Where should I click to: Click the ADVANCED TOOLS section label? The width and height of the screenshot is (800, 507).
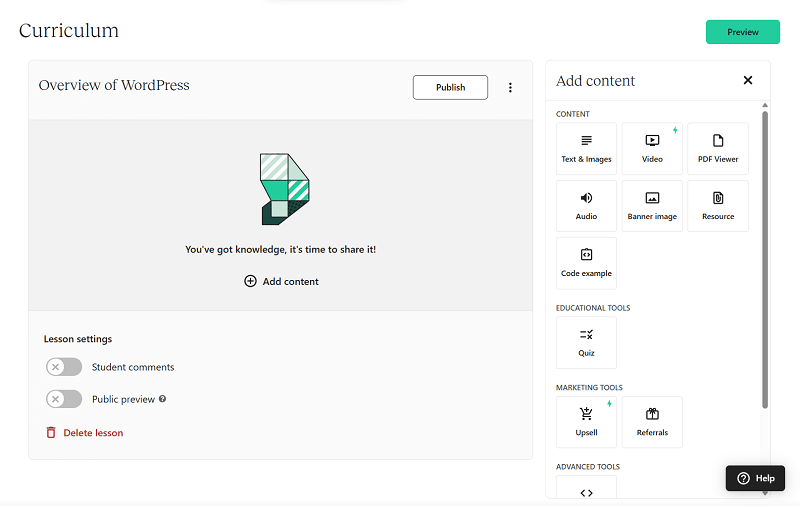[x=588, y=467]
